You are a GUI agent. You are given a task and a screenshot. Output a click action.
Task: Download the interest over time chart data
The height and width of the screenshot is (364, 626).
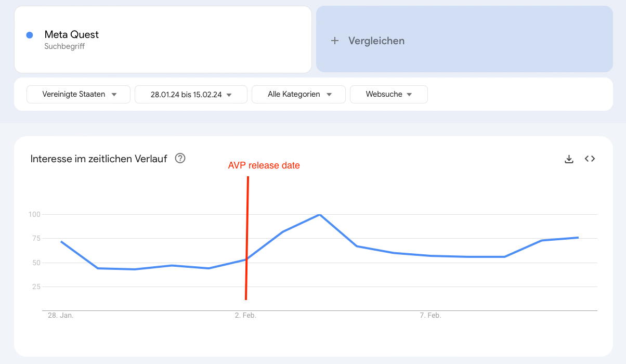coord(569,159)
